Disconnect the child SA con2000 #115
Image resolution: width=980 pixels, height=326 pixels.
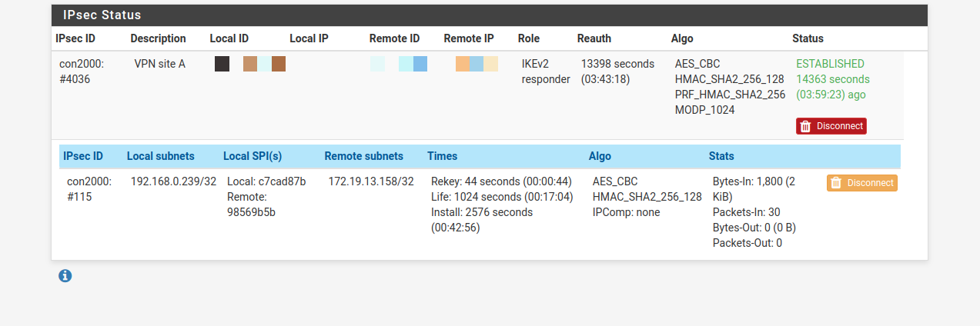pyautogui.click(x=862, y=183)
